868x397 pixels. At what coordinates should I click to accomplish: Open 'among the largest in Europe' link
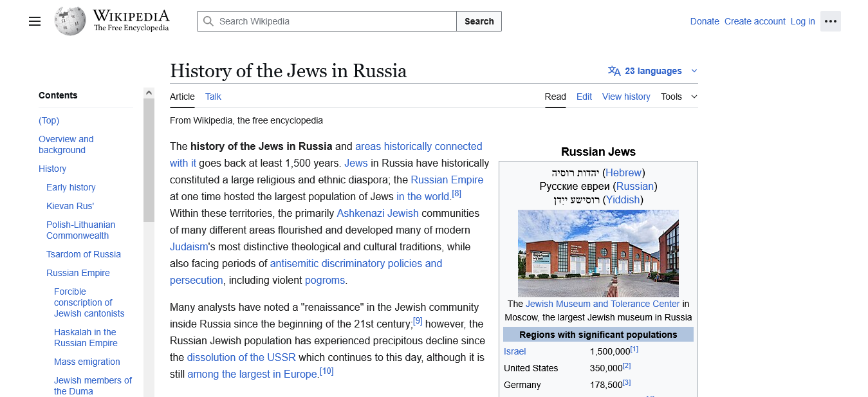(x=253, y=374)
